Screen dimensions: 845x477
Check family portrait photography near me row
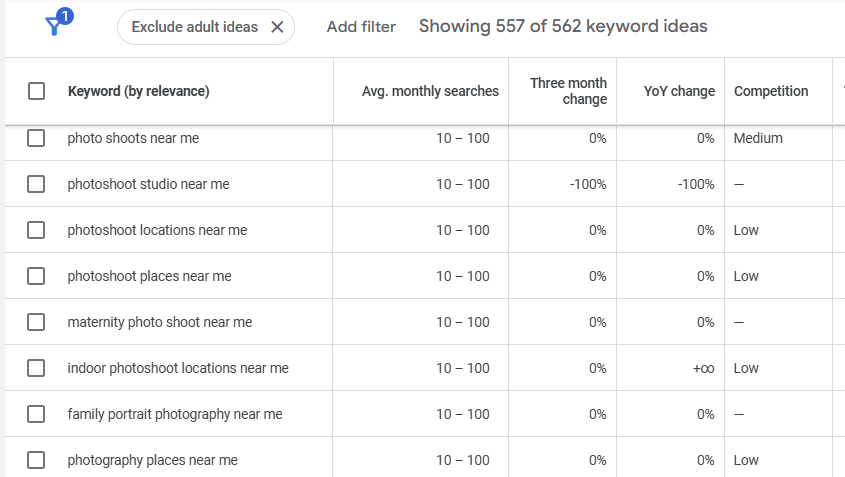(37, 414)
